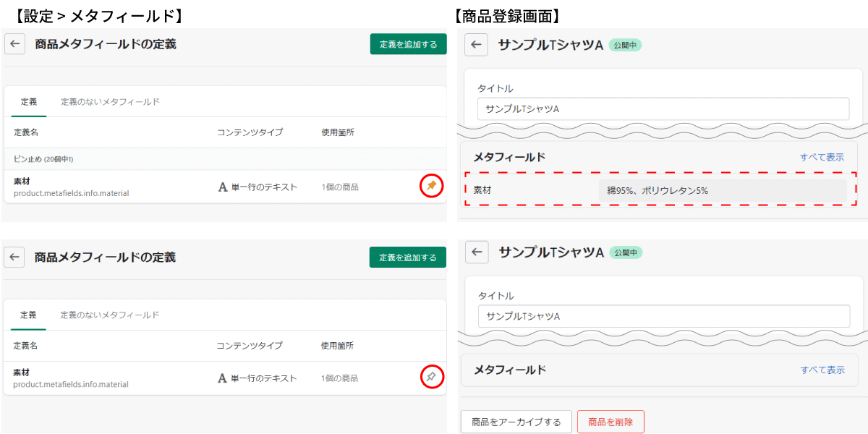The width and height of the screenshot is (868, 434).
Task: Click product.metafields.info.material in lower panel
Action: tap(71, 384)
